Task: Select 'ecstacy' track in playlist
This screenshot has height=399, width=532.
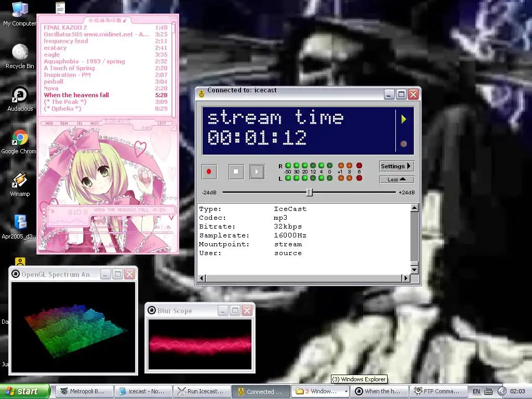Action: coord(105,48)
